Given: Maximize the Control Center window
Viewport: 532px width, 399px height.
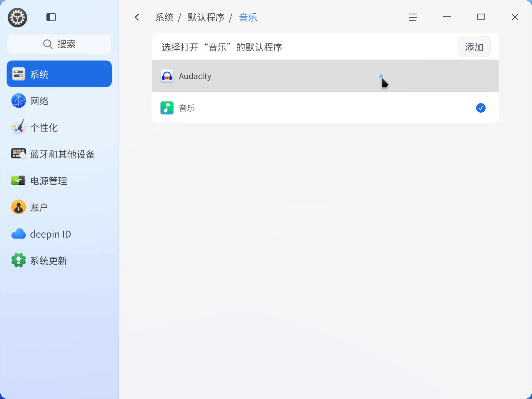Looking at the screenshot, I should [481, 17].
